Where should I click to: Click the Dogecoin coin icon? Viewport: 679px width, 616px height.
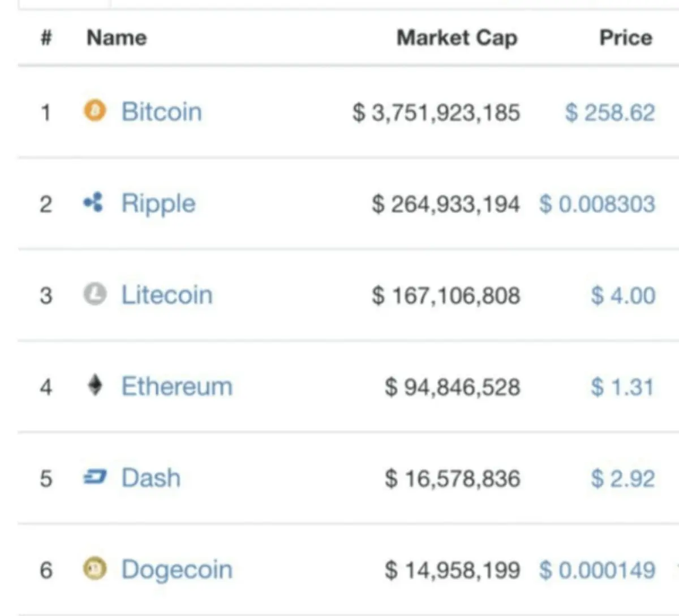click(94, 568)
